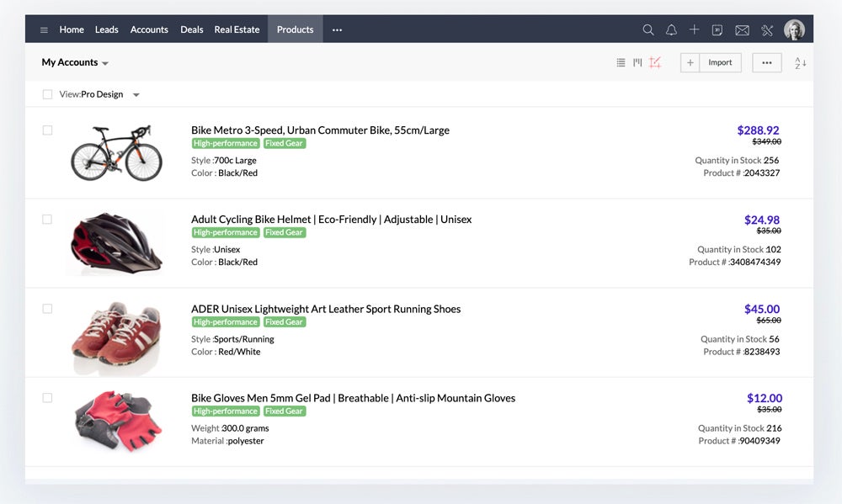Screen dimensions: 842x504
Task: Open the Accounts tab
Action: (x=149, y=29)
